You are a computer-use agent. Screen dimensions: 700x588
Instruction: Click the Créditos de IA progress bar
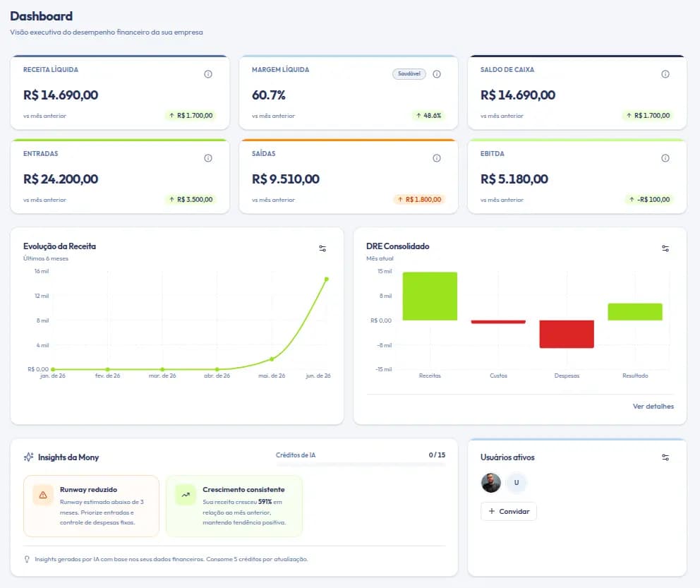click(x=361, y=464)
